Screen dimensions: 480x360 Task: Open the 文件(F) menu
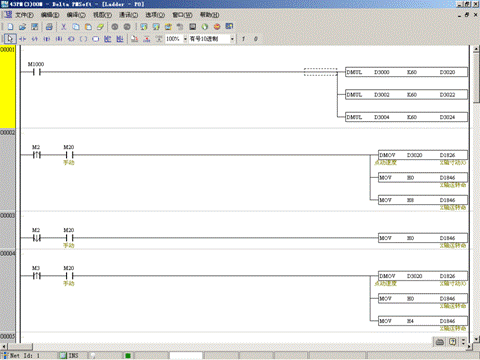24,15
